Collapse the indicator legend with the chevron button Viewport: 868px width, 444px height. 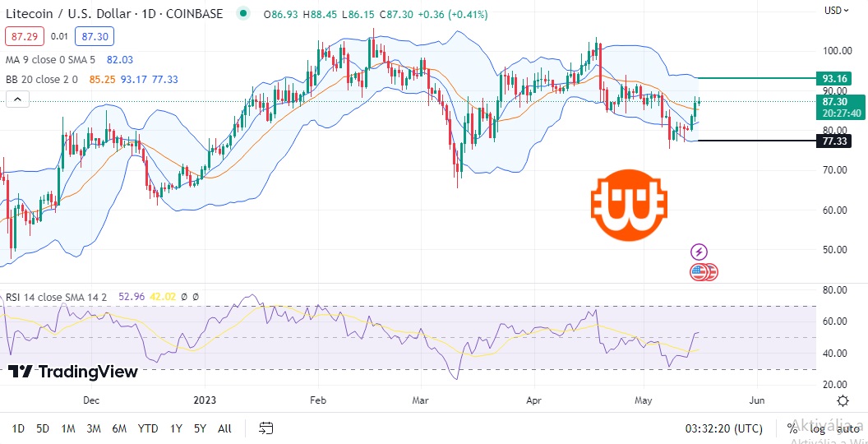tap(18, 99)
